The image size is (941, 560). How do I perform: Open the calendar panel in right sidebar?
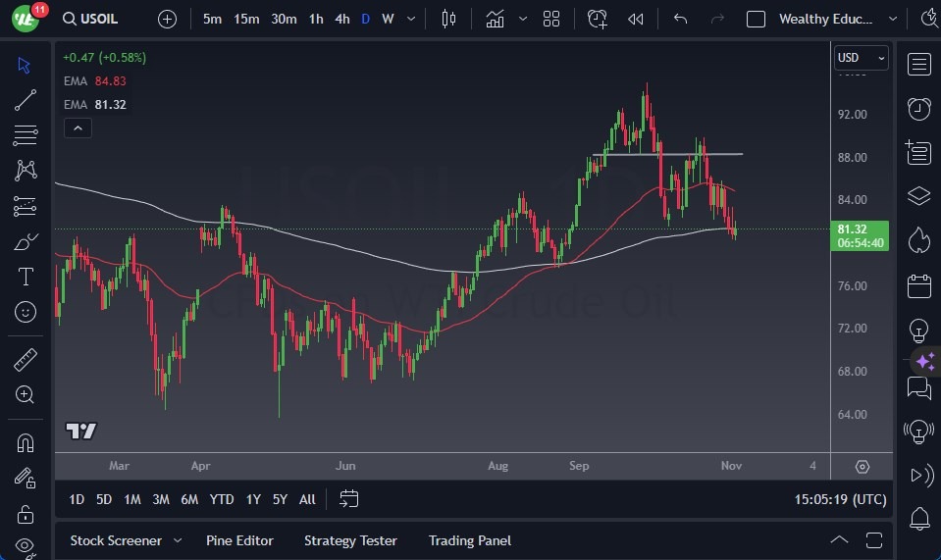coord(918,286)
